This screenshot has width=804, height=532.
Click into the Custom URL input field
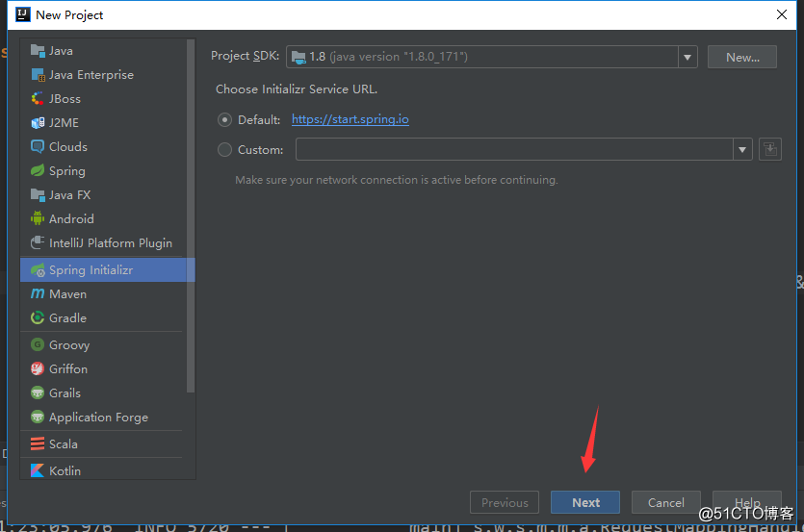point(514,150)
